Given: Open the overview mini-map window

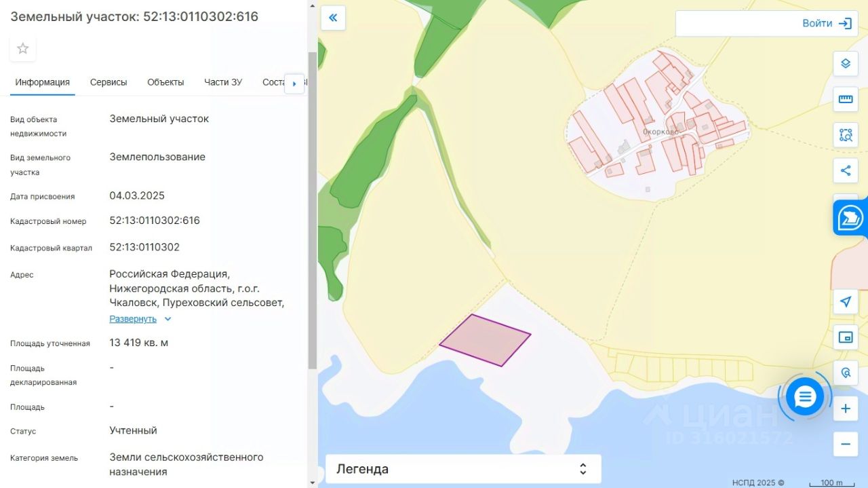Looking at the screenshot, I should 846,337.
